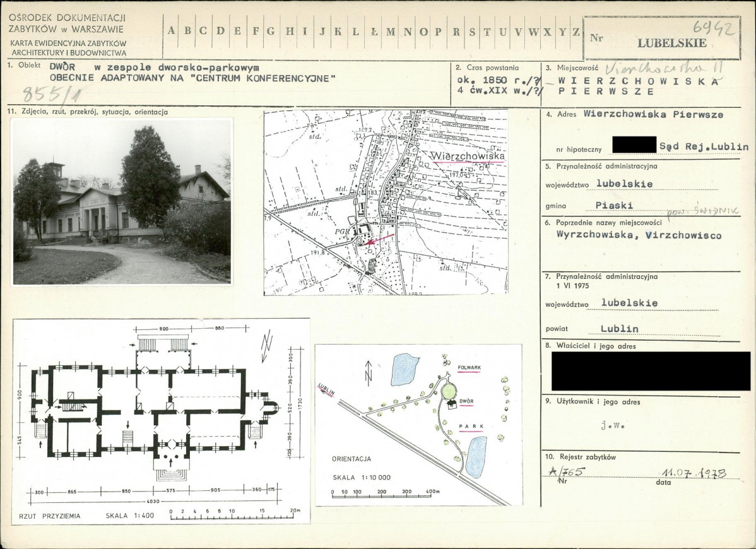This screenshot has height=549, width=756.
Task: Click the colored orientation site map
Action: (x=418, y=425)
